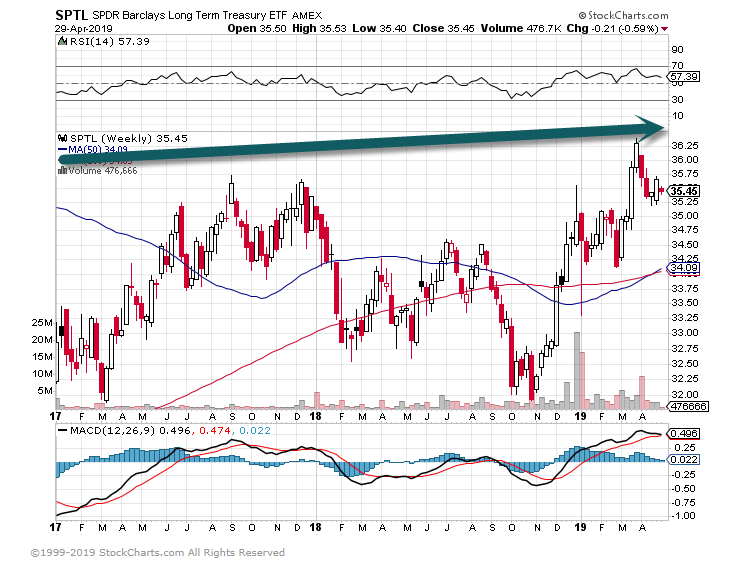Click the MACD(12,26,9) 0.496 legend label
This screenshot has height=568, width=734.
130,430
